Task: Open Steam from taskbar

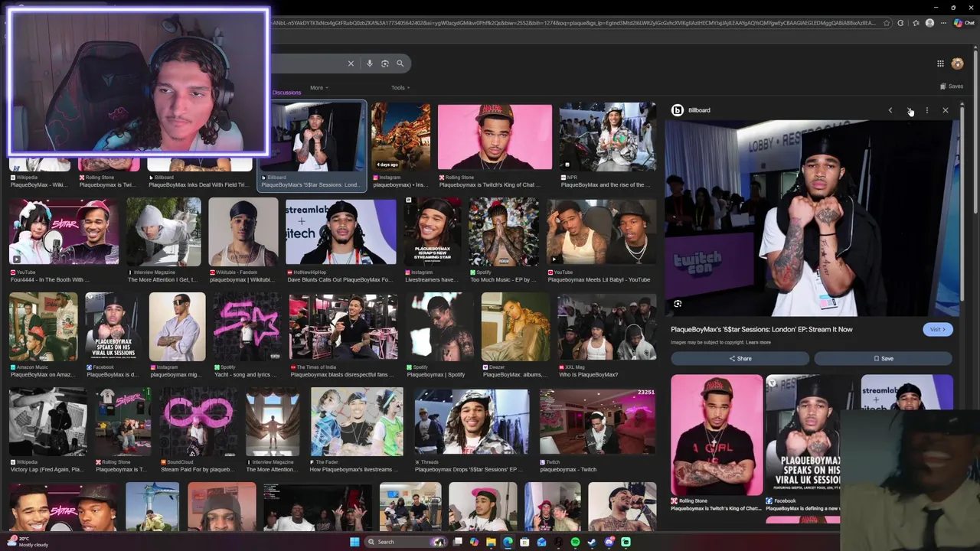Action: [592, 542]
